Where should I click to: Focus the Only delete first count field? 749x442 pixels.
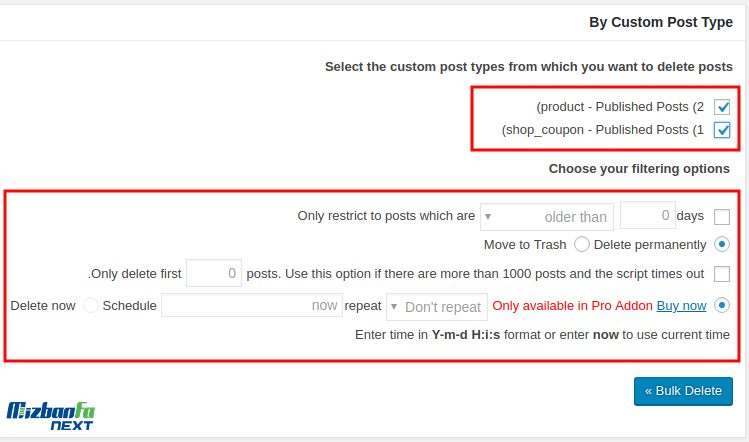[x=214, y=273]
